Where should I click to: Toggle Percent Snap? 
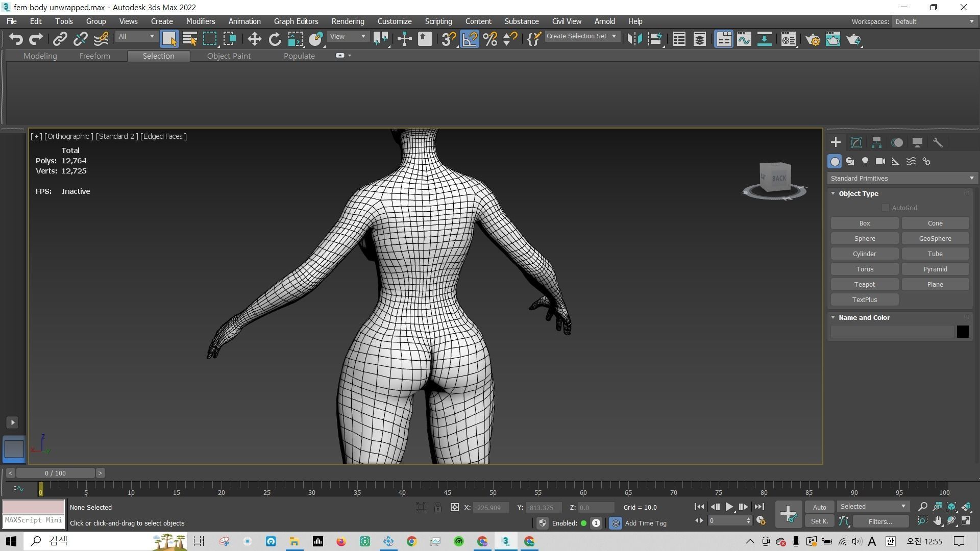point(490,39)
